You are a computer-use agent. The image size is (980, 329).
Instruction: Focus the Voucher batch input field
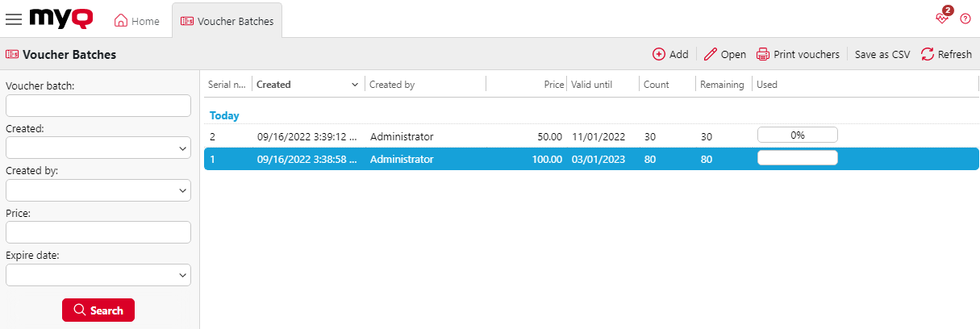coord(98,106)
